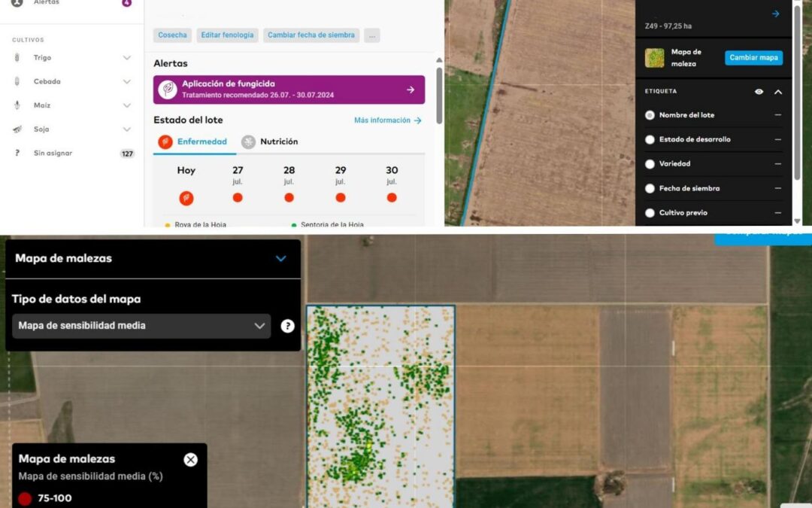The width and height of the screenshot is (812, 508).
Task: Click the help question mark icon
Action: pos(287,326)
